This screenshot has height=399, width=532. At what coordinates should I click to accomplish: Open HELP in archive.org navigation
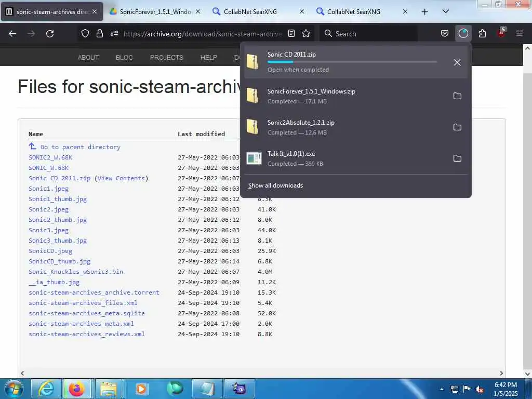click(209, 57)
